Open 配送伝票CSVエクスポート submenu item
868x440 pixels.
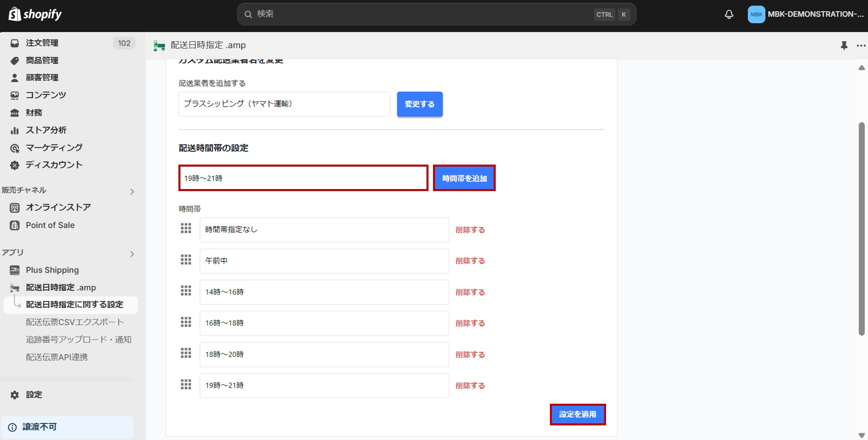75,322
